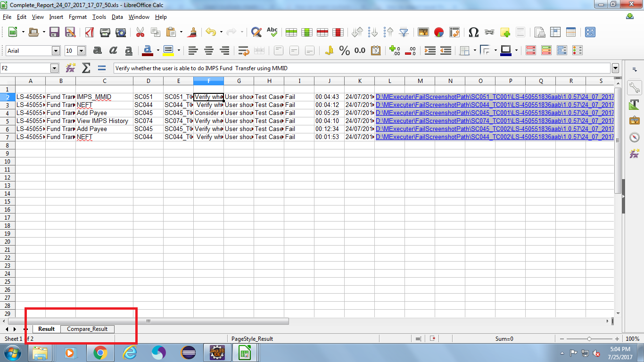Insert a chart

coord(439,32)
